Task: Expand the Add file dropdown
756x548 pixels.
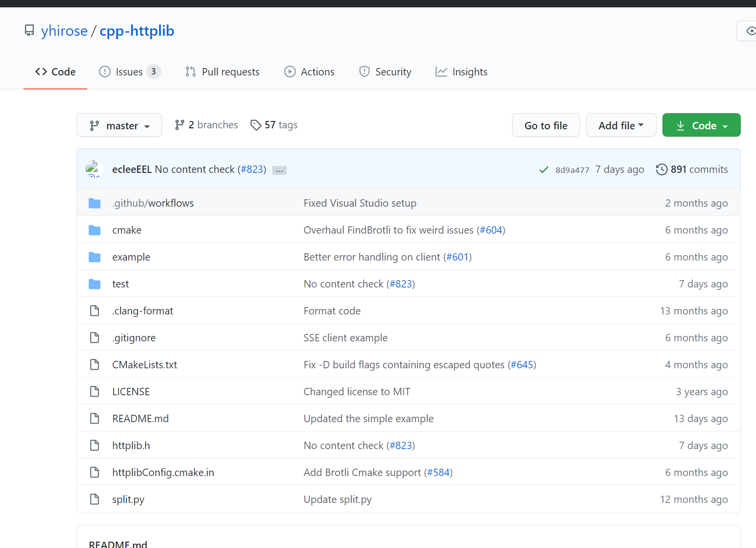Action: [621, 125]
